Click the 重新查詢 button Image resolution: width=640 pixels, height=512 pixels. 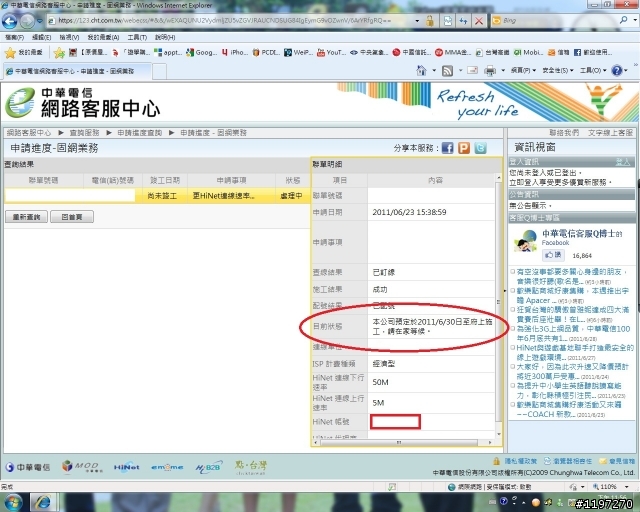26,217
